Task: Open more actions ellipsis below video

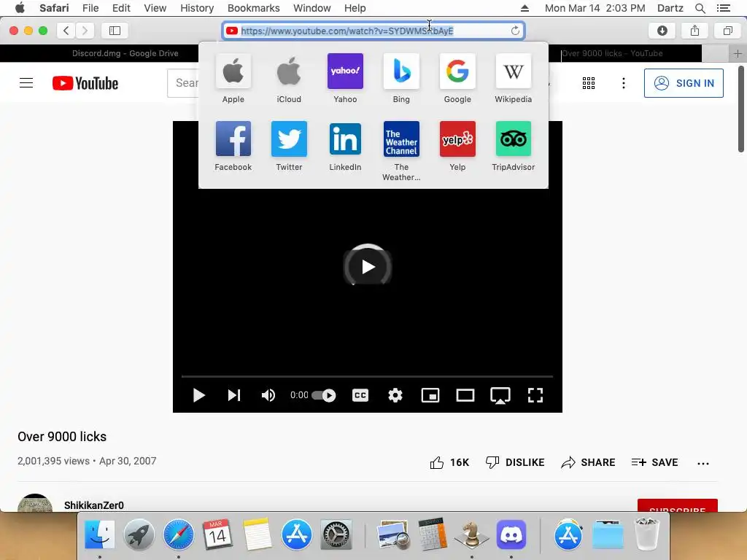Action: coord(703,463)
